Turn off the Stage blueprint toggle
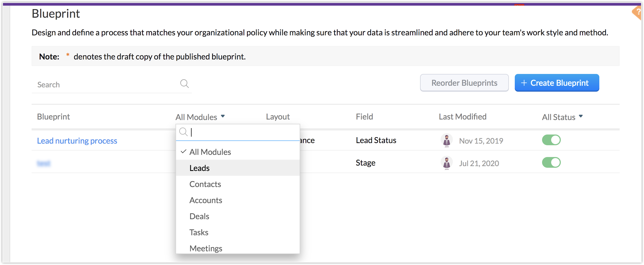Viewport: 644px width, 265px height. coord(551,163)
